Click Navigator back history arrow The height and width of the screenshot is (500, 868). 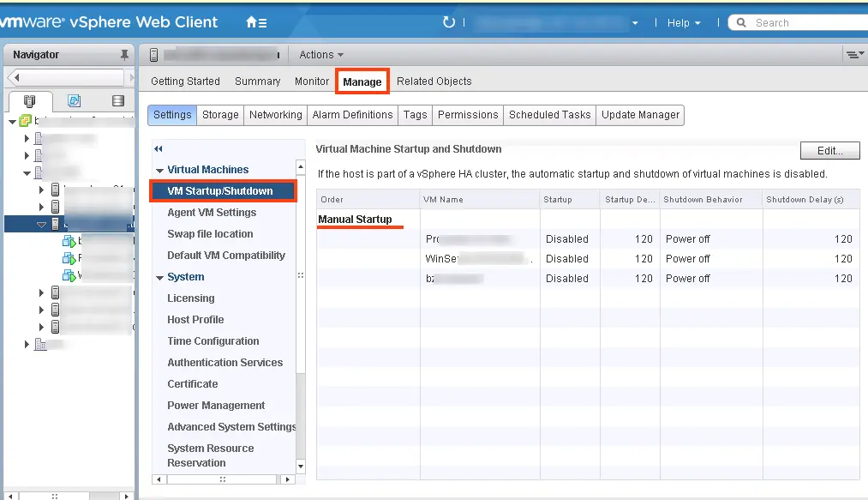click(16, 77)
